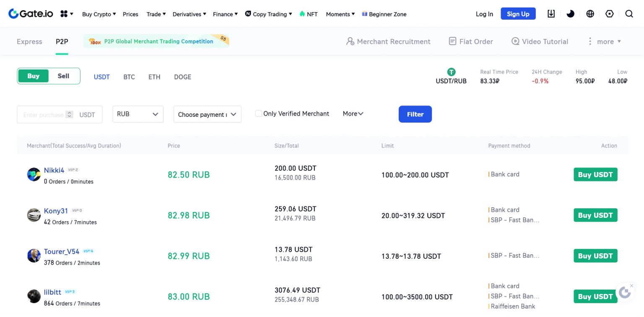The width and height of the screenshot is (644, 317).
Task: Open the four-dot apps grid menu
Action: coord(66,14)
